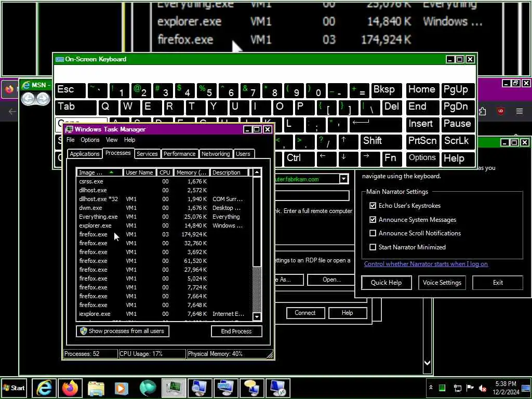Click process list scroll down arrow
Screen dimensions: 532x399
pos(257,316)
